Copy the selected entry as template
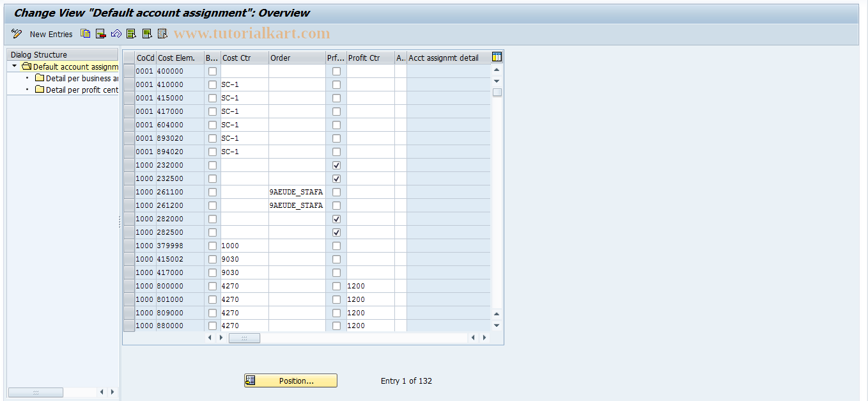This screenshot has width=868, height=401. (85, 34)
